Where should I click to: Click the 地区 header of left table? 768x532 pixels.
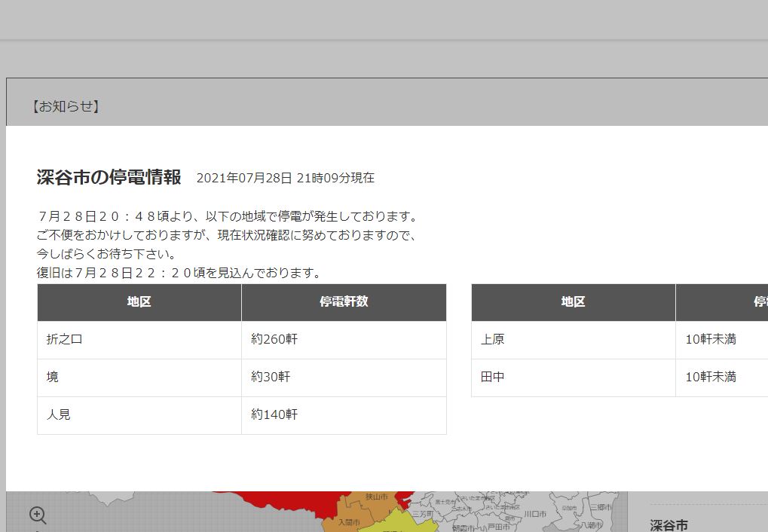139,302
